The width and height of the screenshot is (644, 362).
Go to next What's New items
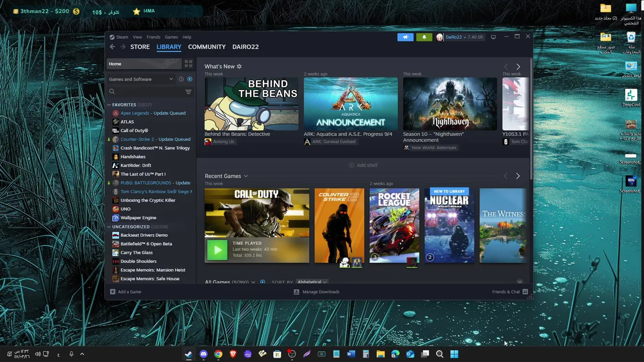[518, 66]
